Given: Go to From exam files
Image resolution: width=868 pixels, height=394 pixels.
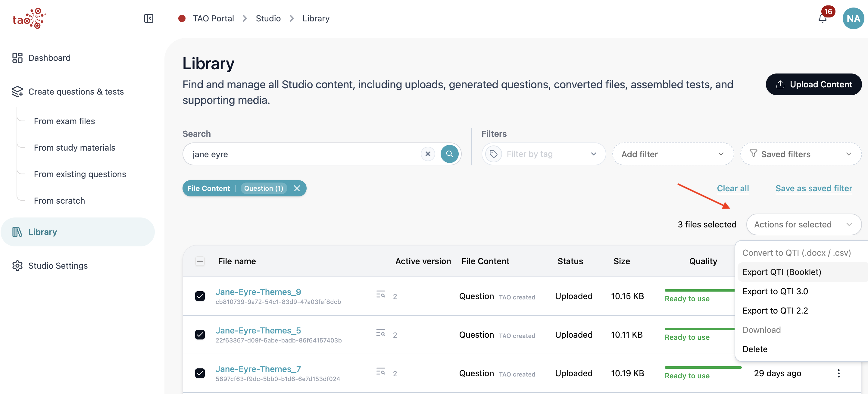Looking at the screenshot, I should point(64,121).
